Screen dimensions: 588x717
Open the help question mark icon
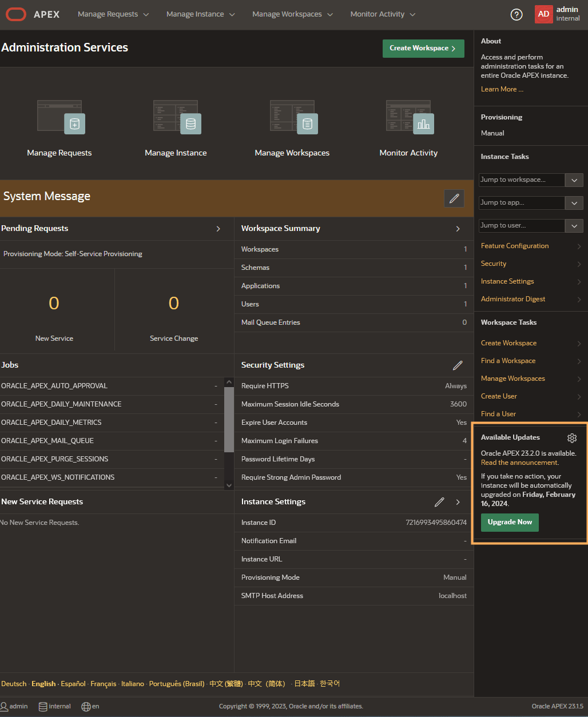pos(517,15)
